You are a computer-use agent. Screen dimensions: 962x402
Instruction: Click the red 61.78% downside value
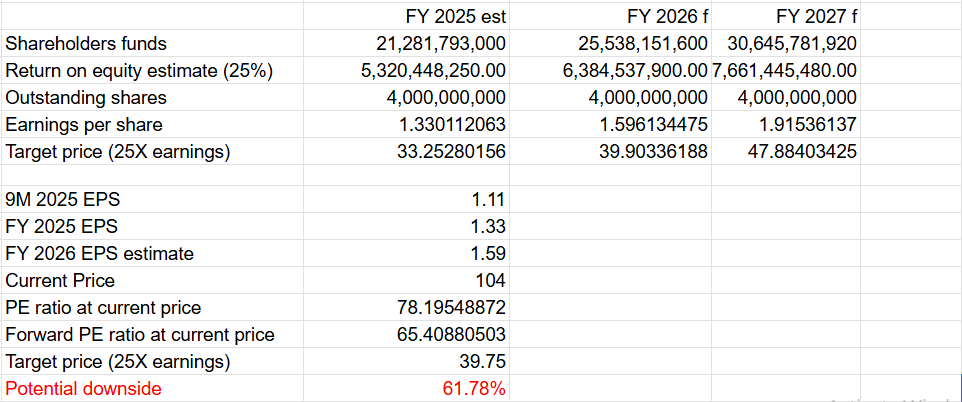pyautogui.click(x=474, y=388)
